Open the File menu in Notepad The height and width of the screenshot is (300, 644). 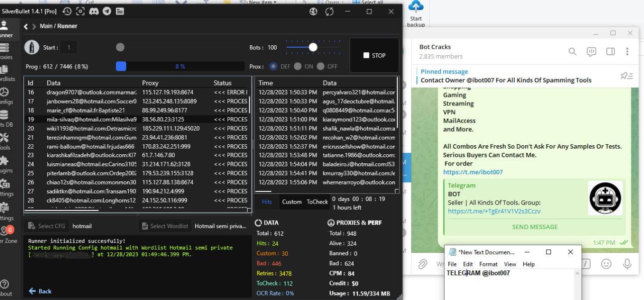tap(452, 264)
